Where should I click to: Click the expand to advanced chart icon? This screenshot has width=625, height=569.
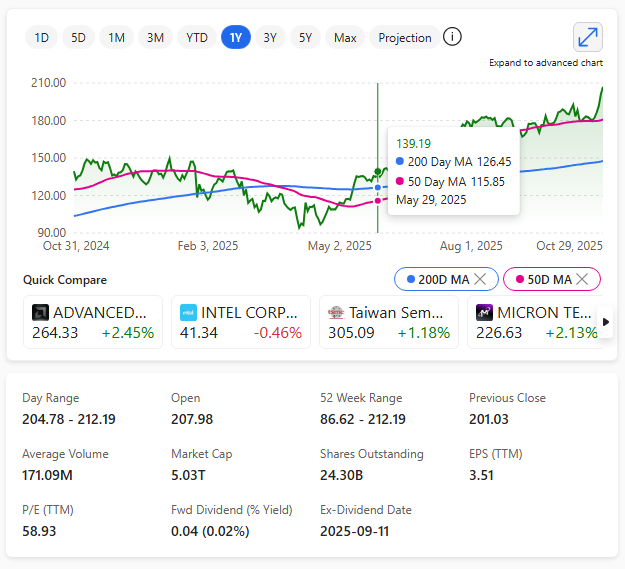coord(587,37)
